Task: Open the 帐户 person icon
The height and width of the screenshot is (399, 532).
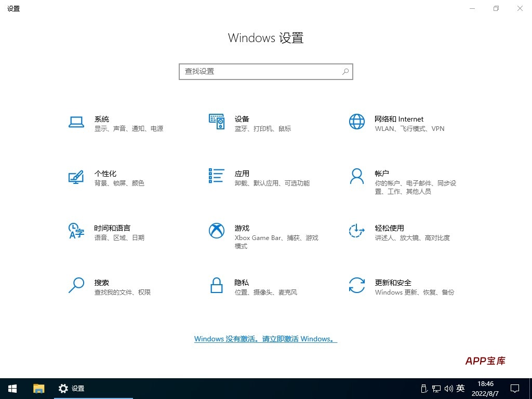Action: [x=356, y=176]
